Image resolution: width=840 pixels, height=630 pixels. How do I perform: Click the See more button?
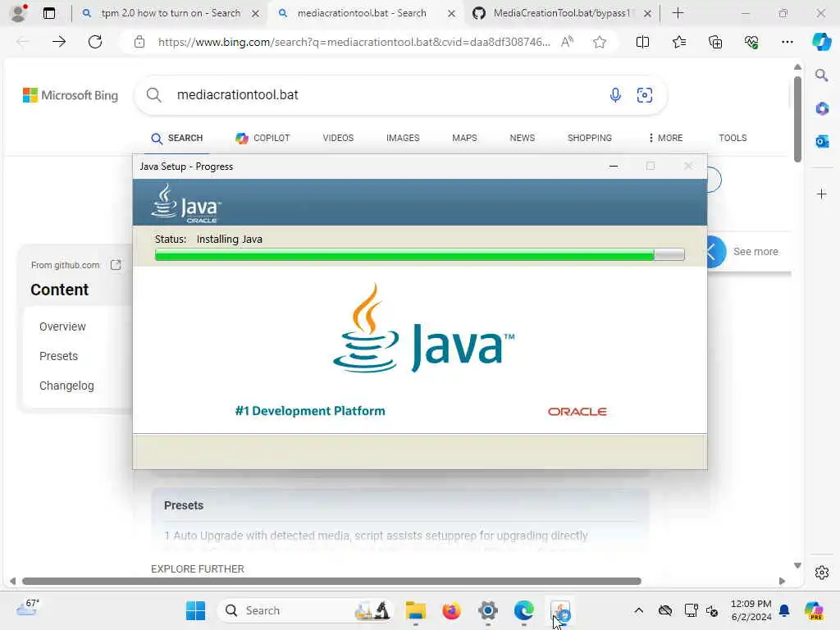click(756, 251)
